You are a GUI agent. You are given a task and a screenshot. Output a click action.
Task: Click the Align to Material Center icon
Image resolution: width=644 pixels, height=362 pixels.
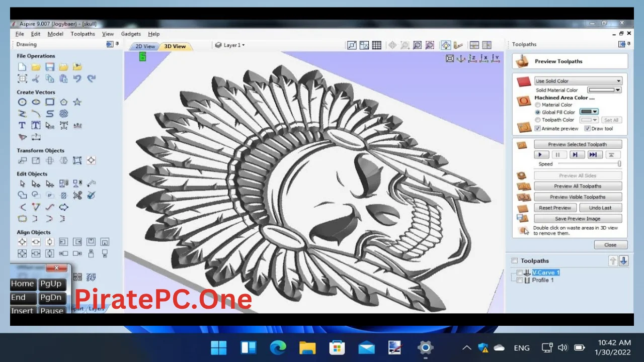[x=22, y=242]
